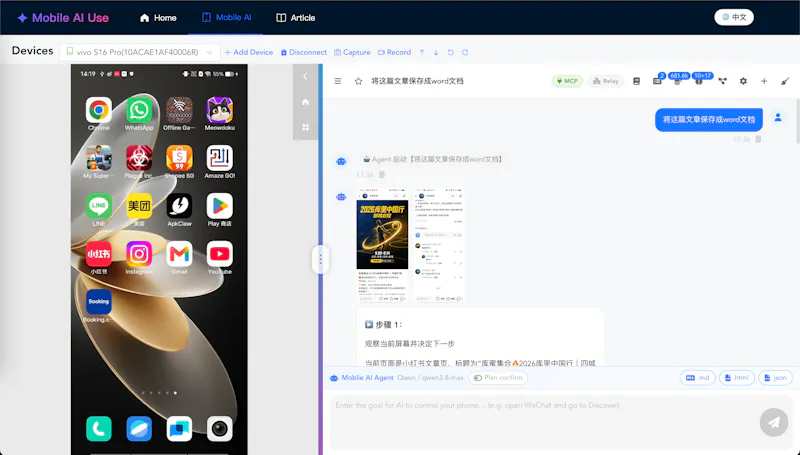This screenshot has width=800, height=455.
Task: Click the clockwise refresh icon in toolbar
Action: click(465, 52)
